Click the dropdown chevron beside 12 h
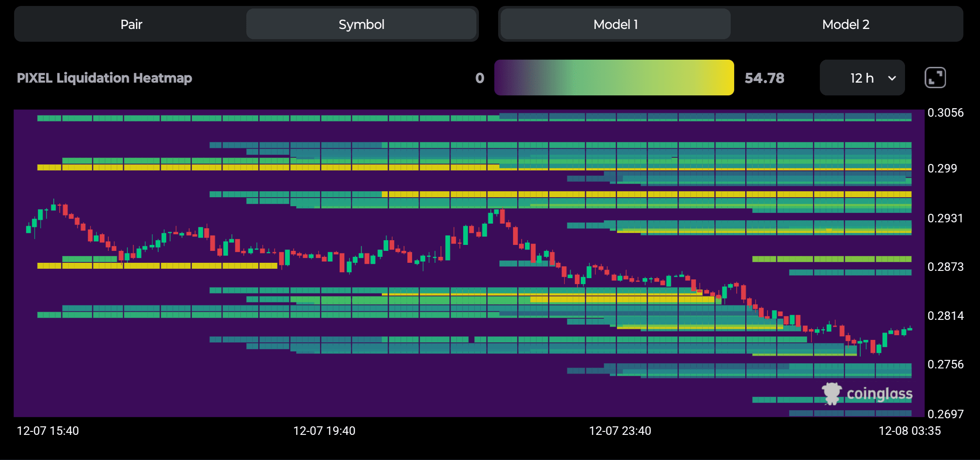This screenshot has width=980, height=460. [x=892, y=78]
